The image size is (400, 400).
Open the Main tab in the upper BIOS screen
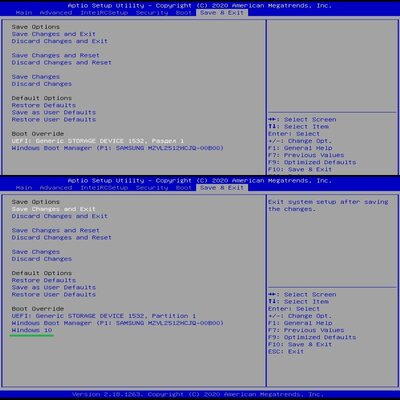pos(24,13)
